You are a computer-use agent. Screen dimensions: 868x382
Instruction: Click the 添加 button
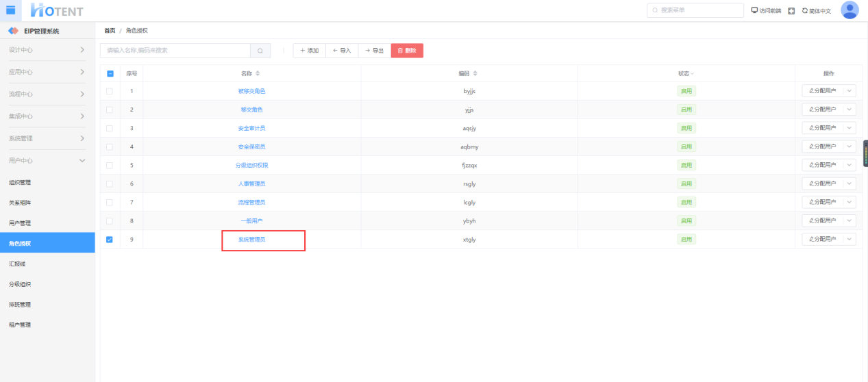(x=309, y=51)
